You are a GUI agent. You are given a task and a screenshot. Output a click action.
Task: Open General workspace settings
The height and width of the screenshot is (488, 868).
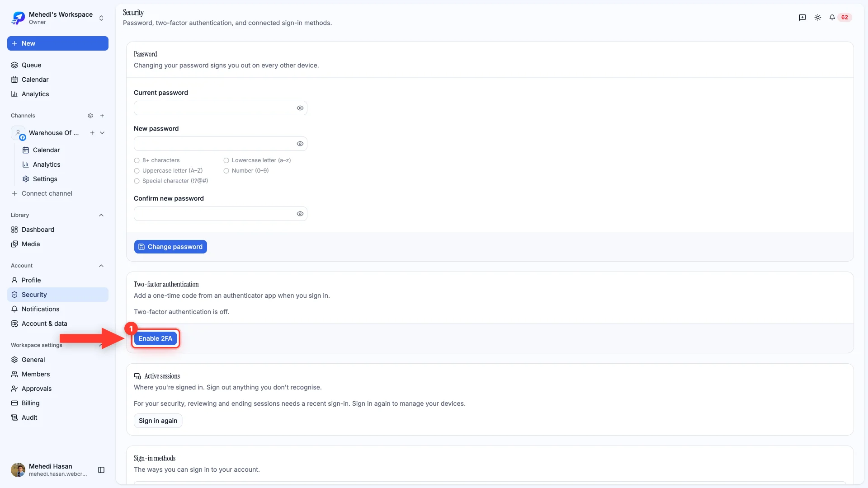(x=58, y=360)
